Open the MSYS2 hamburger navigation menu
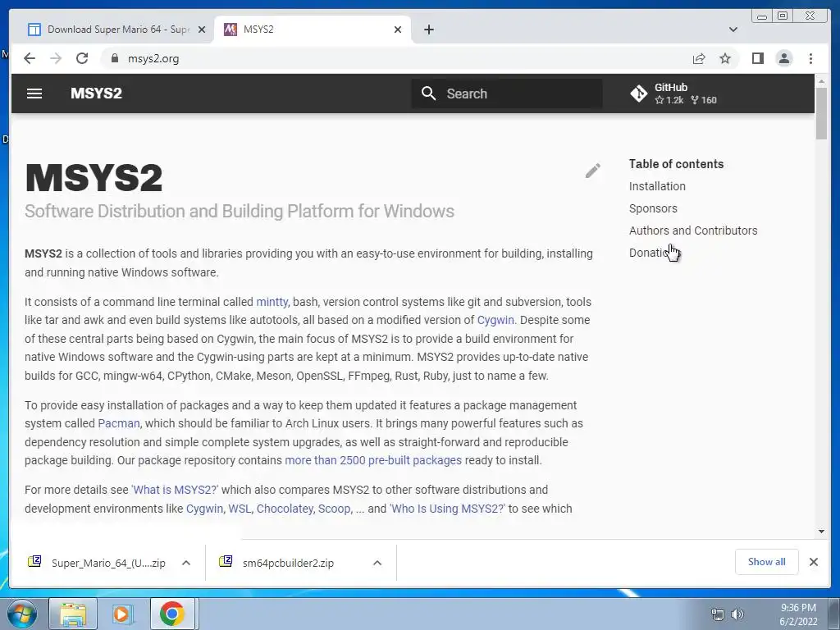840x630 pixels. [x=34, y=94]
